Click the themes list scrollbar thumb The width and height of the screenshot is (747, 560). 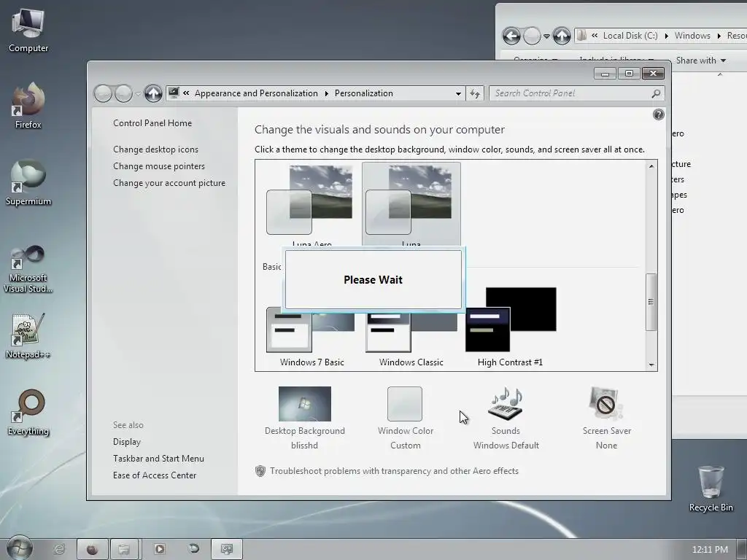[x=651, y=302]
